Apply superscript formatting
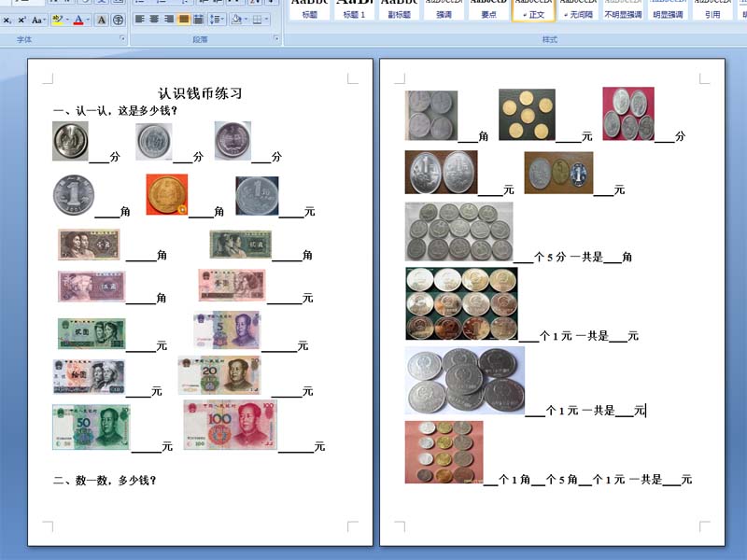Screen dimensions: 747x560 click(x=21, y=20)
